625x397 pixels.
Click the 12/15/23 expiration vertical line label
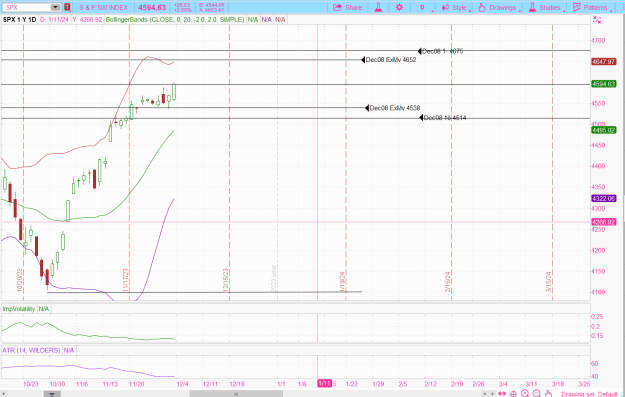point(226,280)
